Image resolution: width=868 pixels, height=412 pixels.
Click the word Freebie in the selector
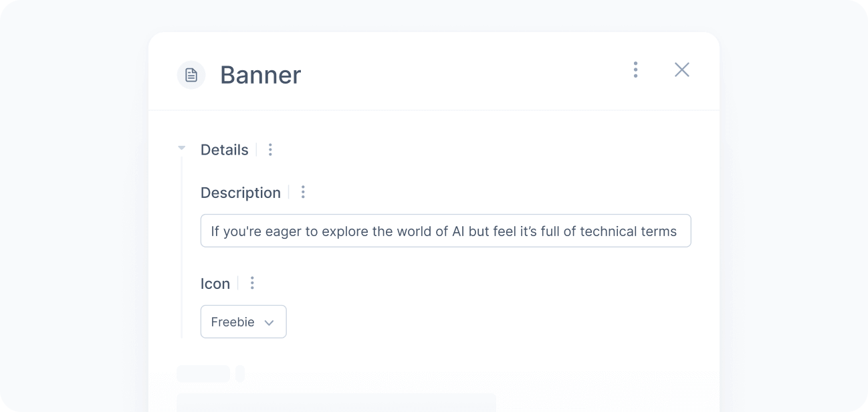[x=233, y=322]
